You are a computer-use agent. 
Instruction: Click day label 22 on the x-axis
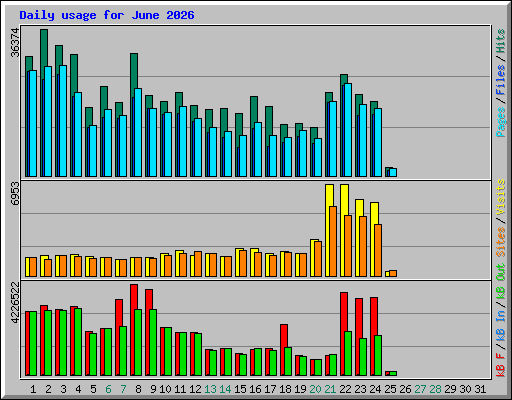(345, 389)
